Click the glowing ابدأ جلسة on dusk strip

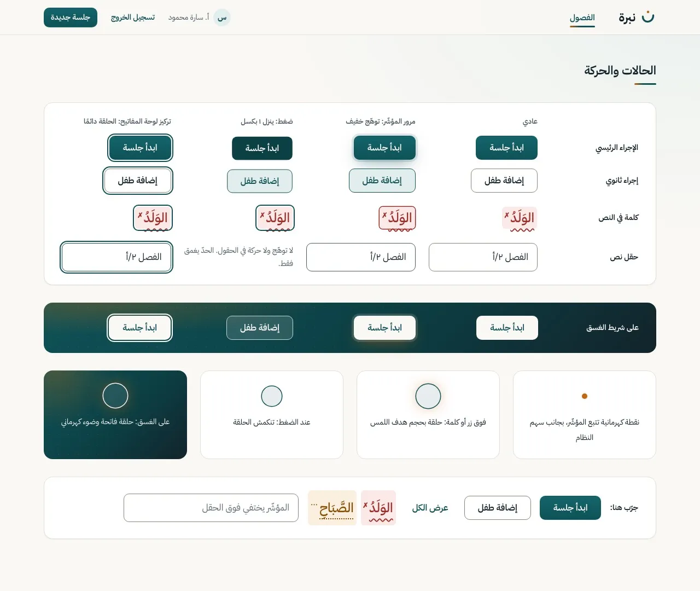[384, 328]
